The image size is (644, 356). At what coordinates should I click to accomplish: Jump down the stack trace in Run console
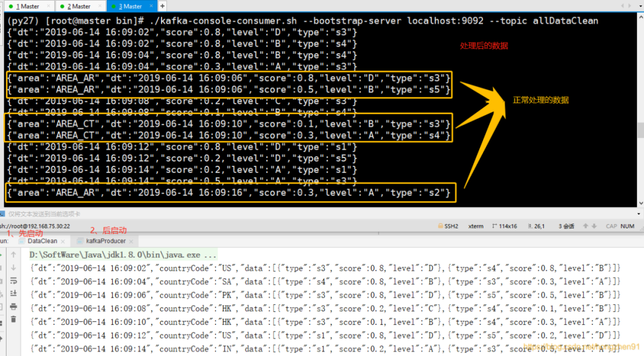point(14,268)
